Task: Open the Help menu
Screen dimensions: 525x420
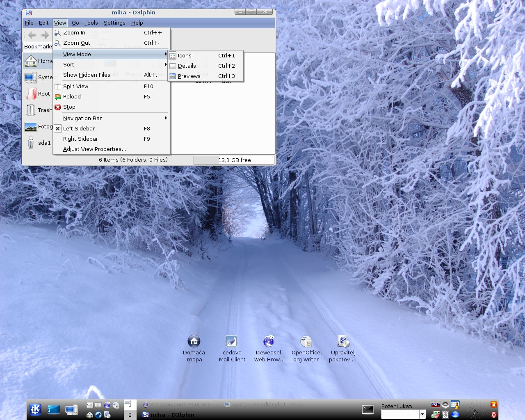Action: 137,23
